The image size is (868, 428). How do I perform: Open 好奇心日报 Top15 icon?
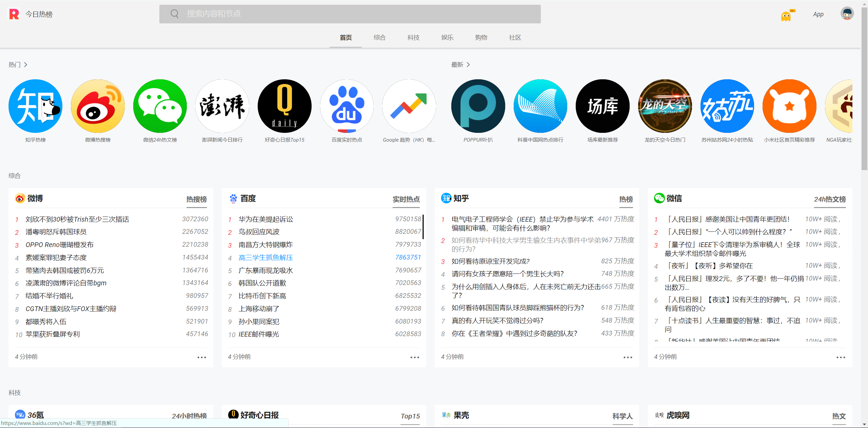coord(284,106)
